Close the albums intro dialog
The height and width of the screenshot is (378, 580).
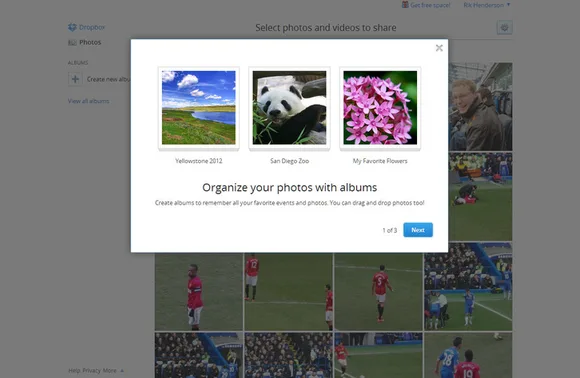[x=439, y=48]
